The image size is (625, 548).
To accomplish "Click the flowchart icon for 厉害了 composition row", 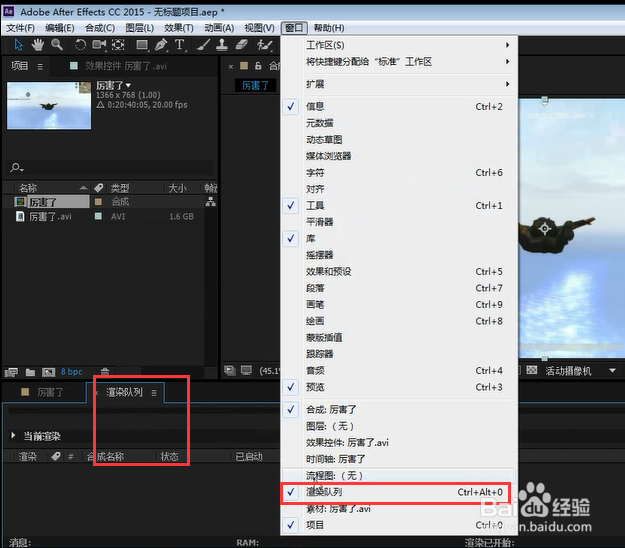I will (x=210, y=202).
